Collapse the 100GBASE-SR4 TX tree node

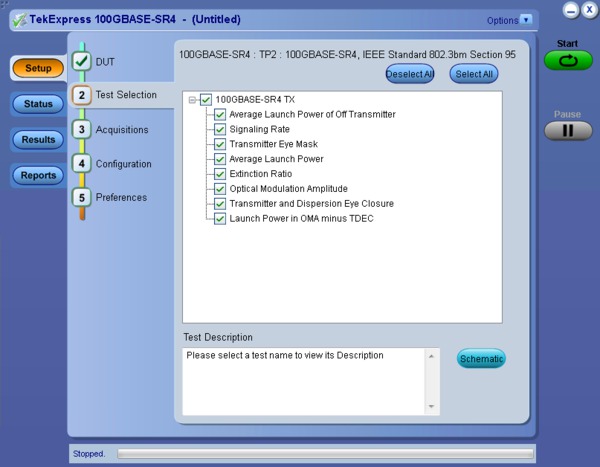192,100
